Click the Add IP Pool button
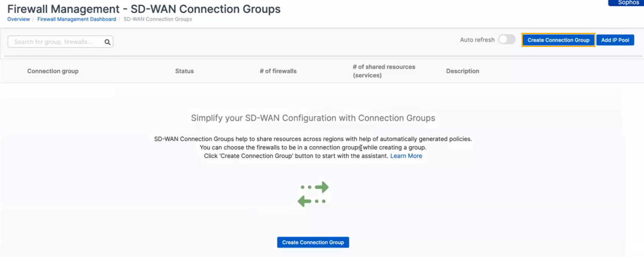 click(615, 40)
